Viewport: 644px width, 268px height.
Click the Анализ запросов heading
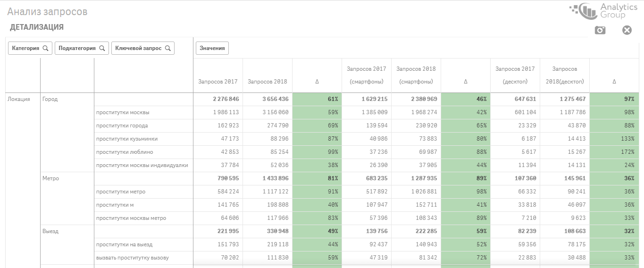pyautogui.click(x=47, y=12)
